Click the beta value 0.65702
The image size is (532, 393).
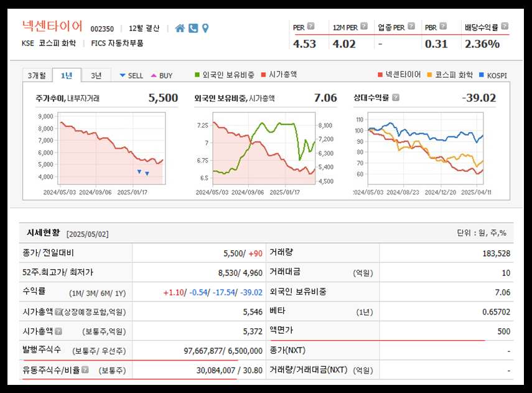click(496, 312)
